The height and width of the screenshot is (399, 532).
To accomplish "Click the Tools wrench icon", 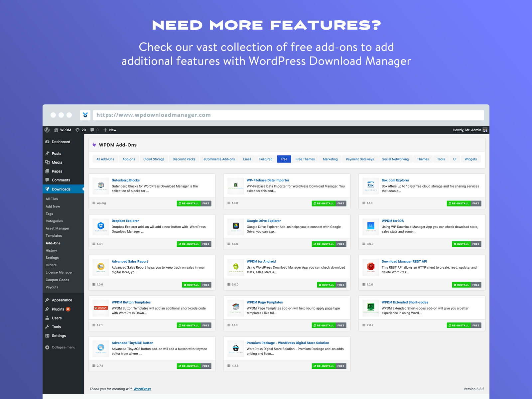I will [47, 327].
